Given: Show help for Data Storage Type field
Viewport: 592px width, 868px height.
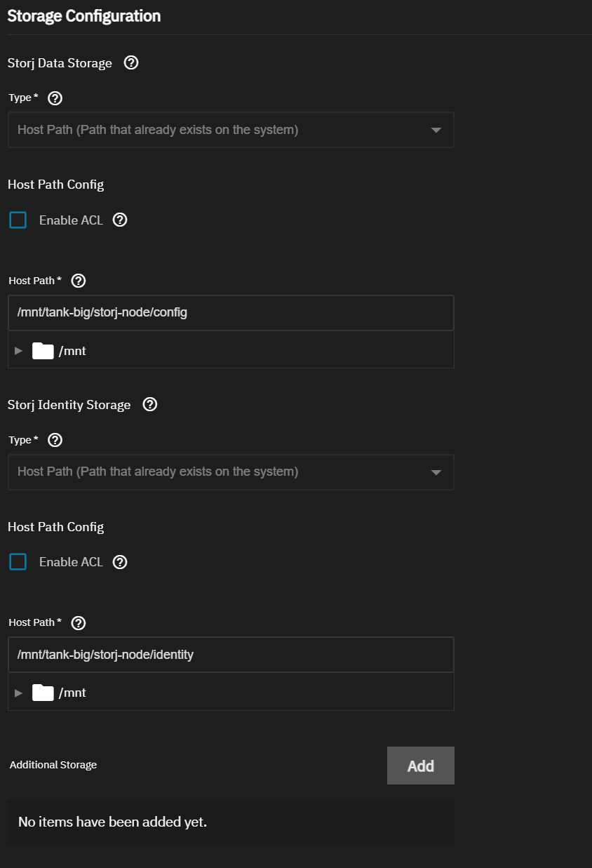Looking at the screenshot, I should point(55,98).
